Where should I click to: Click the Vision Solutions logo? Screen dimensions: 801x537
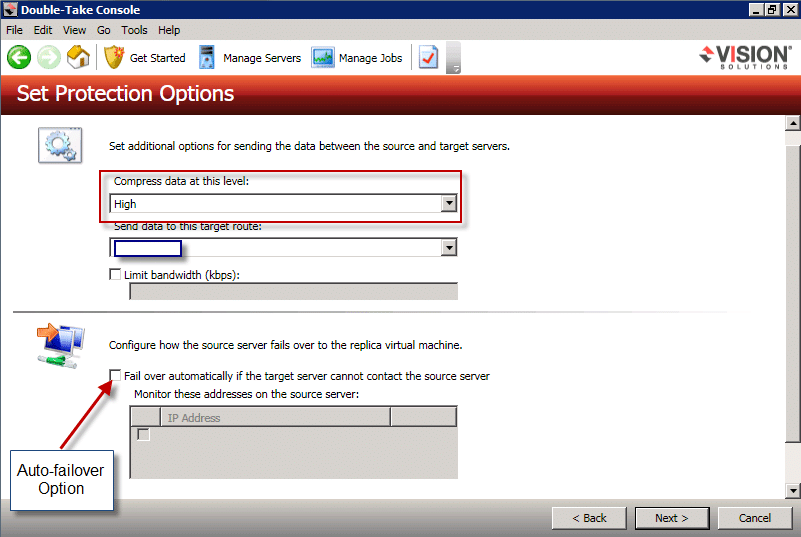pos(745,56)
